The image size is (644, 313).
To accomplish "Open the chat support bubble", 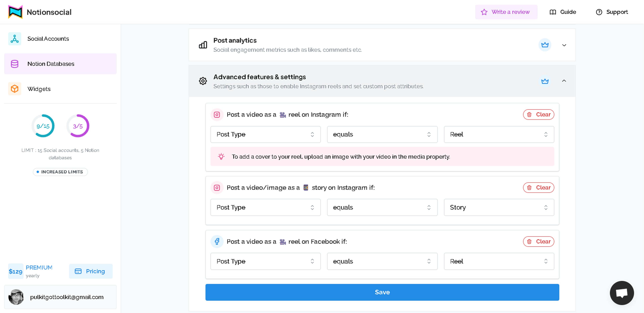I will 622,293.
